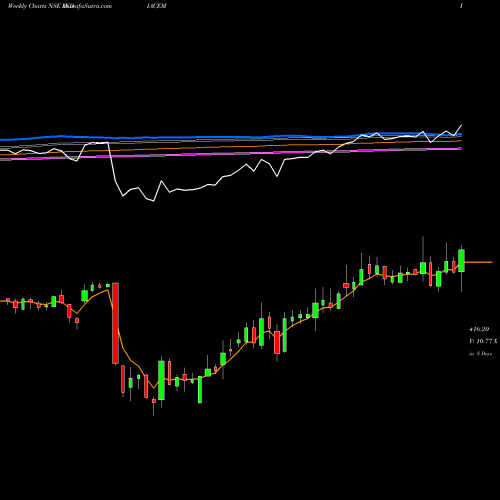Image resolution: width=500 pixels, height=500 pixels.
Task: Click the volume readout "10.77 X"
Action: [x=487, y=341]
